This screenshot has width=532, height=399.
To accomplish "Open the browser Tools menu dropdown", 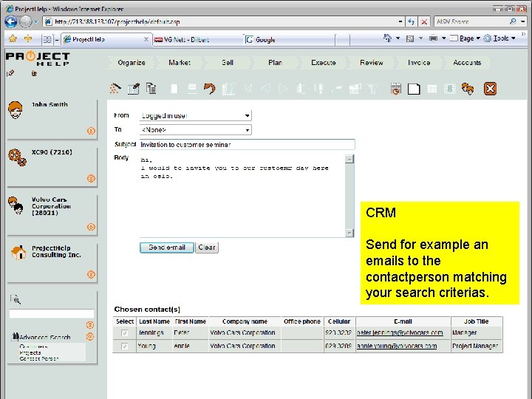I will click(499, 38).
